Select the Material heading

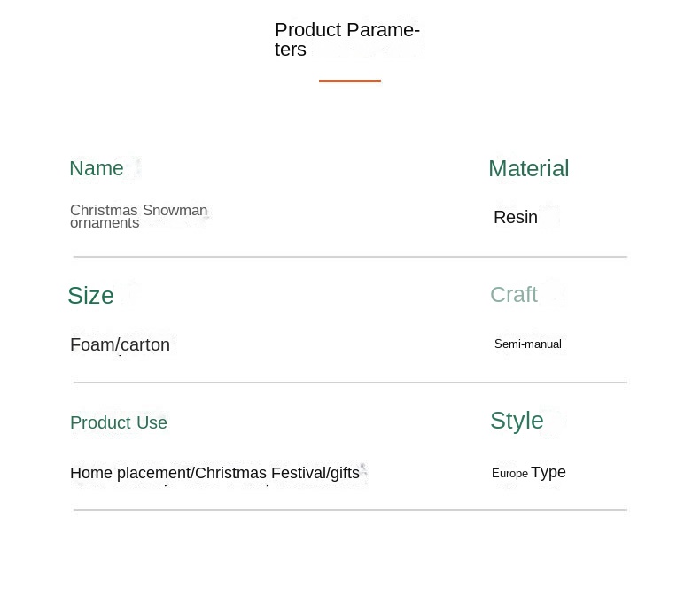coord(528,168)
